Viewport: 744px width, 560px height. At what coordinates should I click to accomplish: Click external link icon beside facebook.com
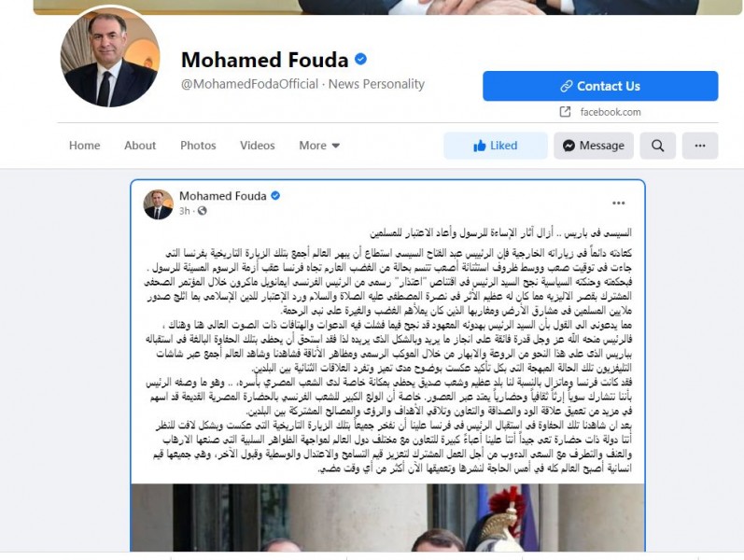click(565, 112)
